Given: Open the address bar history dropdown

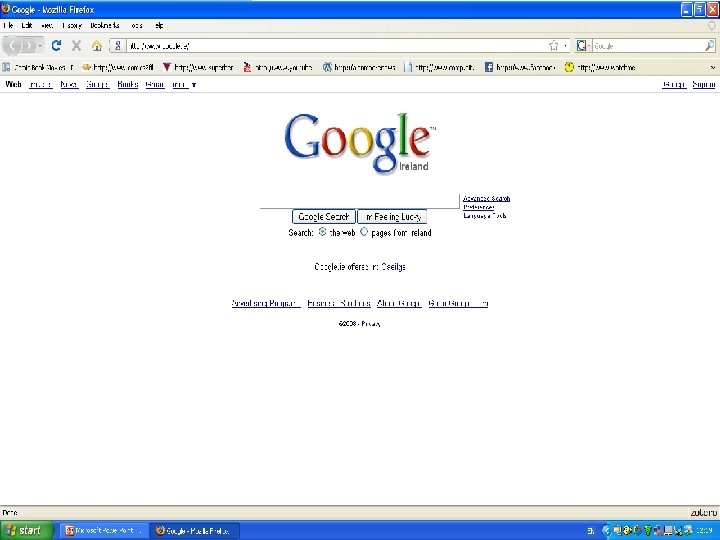Looking at the screenshot, I should (x=565, y=45).
